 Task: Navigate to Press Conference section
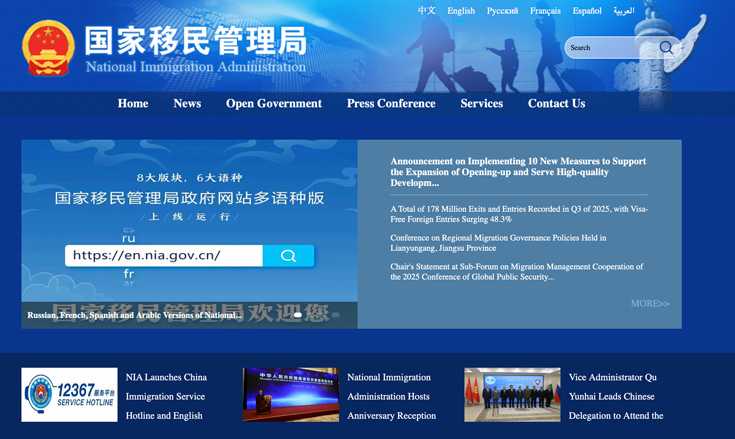(391, 104)
